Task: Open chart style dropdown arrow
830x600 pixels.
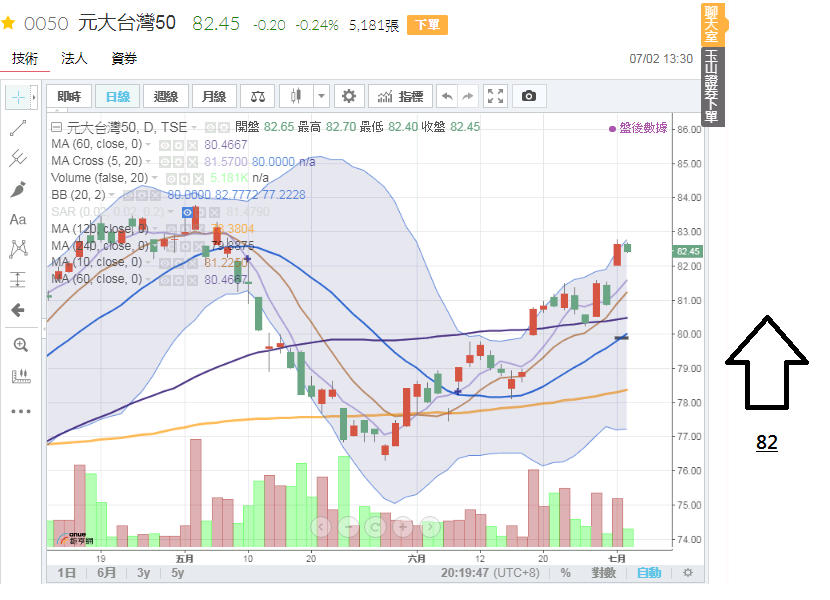Action: click(321, 96)
